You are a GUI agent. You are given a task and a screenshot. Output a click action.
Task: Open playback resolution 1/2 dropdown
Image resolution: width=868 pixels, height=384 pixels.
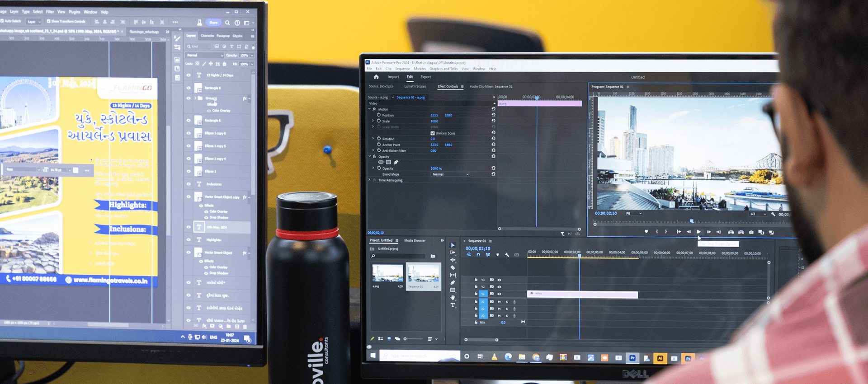758,214
